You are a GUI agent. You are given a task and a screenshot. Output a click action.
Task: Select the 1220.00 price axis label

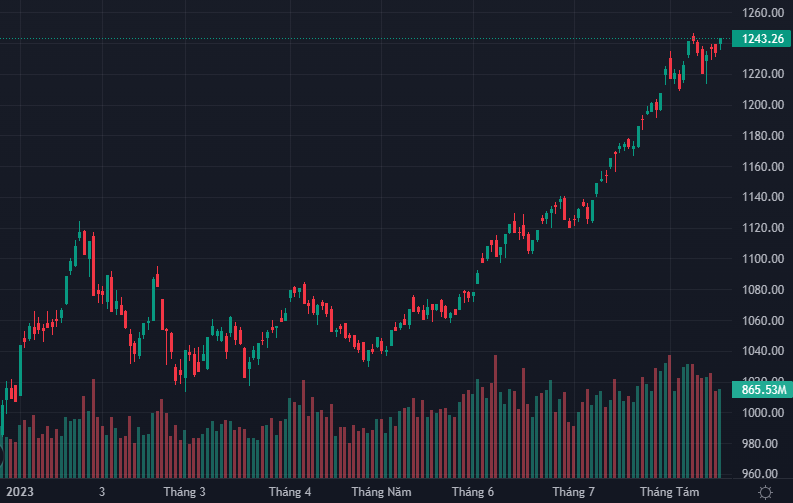point(763,74)
